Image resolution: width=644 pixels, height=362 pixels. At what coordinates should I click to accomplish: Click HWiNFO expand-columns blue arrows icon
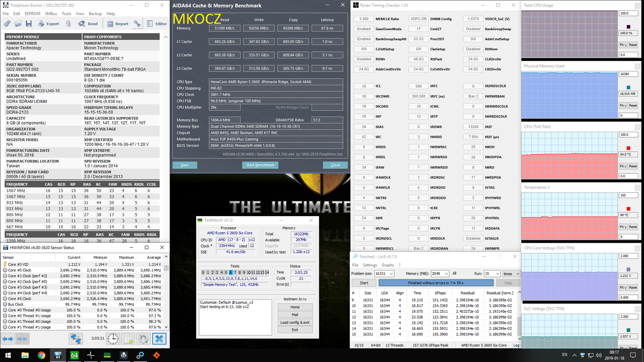tap(8, 339)
